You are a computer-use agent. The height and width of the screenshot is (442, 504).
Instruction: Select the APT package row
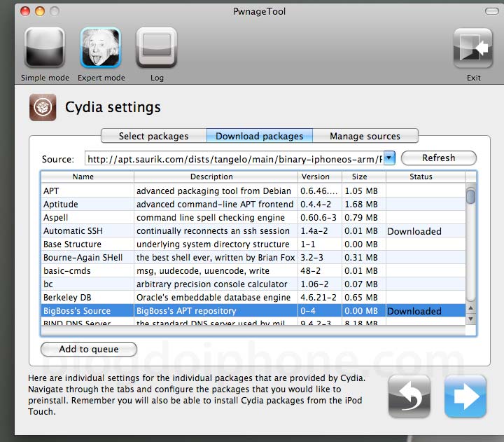253,191
